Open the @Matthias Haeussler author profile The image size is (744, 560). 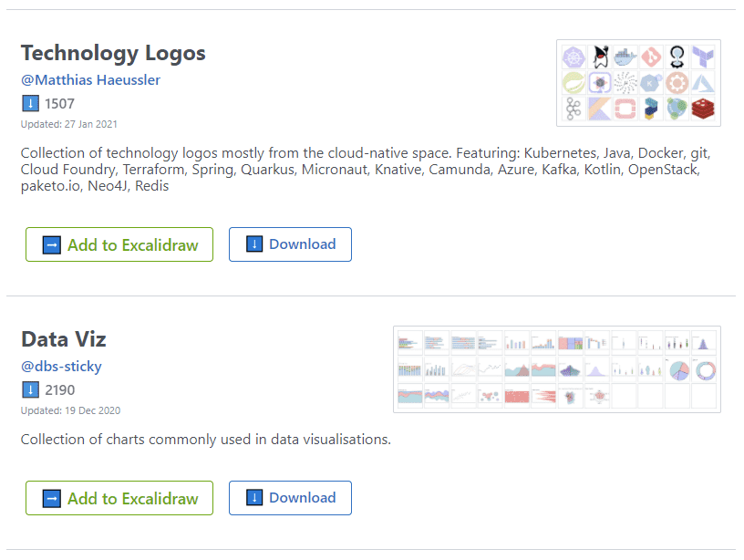(x=90, y=80)
